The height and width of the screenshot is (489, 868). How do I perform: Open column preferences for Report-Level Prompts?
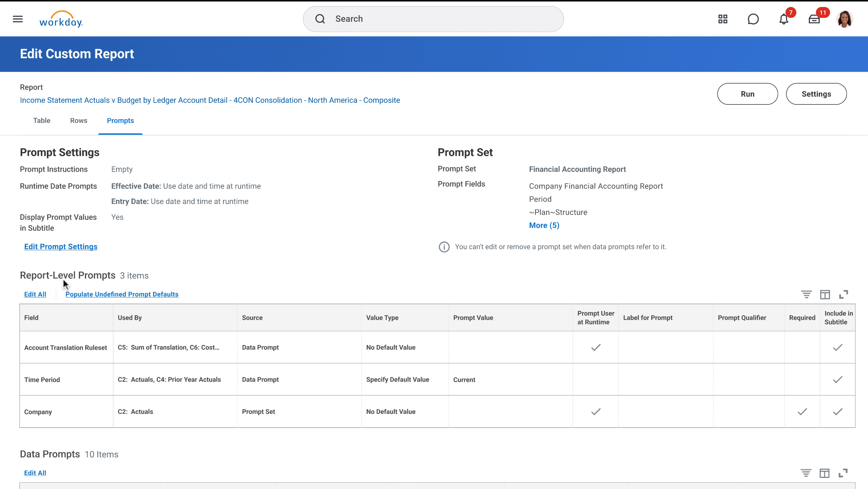pos(825,294)
